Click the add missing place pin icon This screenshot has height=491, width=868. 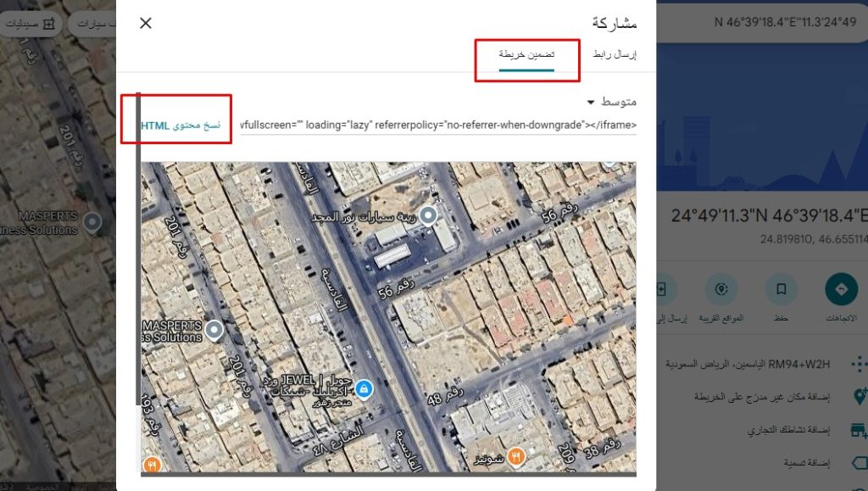coord(860,397)
